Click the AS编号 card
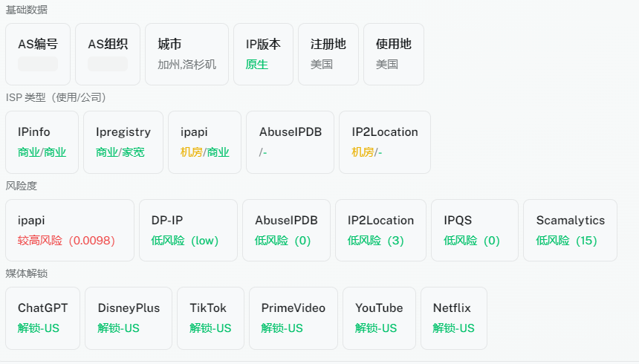The height and width of the screenshot is (364, 639). [38, 54]
